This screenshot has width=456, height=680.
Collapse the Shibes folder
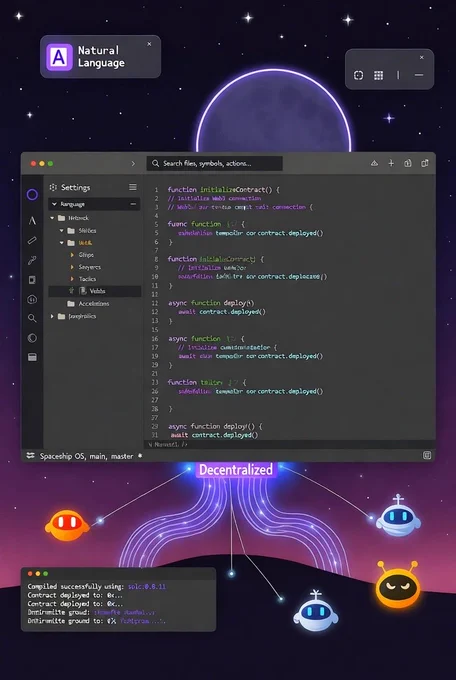[62, 231]
